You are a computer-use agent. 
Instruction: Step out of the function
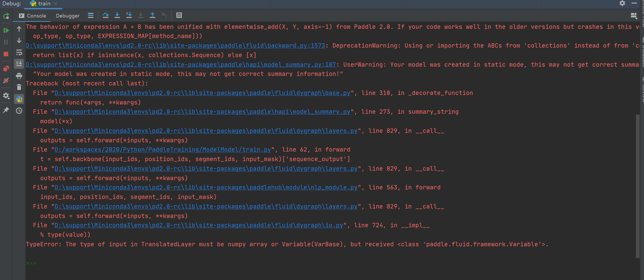[153, 15]
